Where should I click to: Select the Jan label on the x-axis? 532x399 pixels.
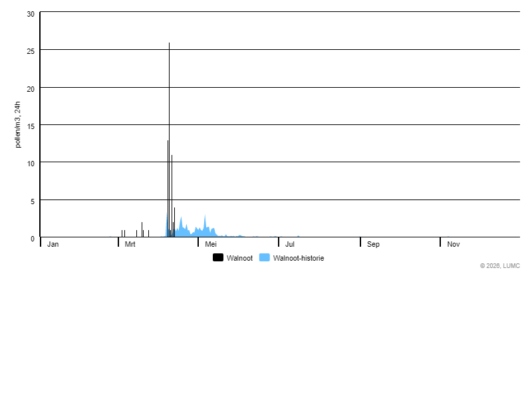(x=53, y=245)
